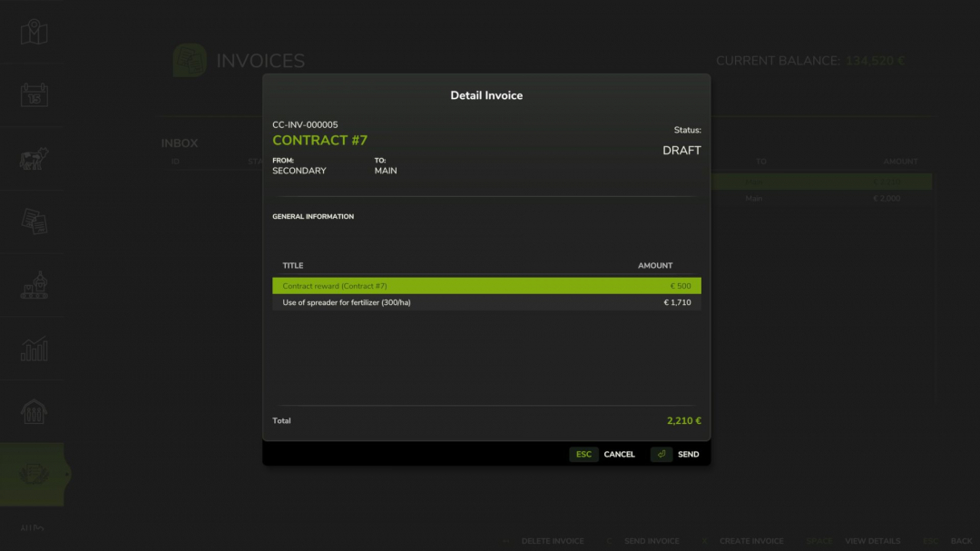The height and width of the screenshot is (551, 980).
Task: Open the statistics bar-chart icon
Action: tap(33, 348)
